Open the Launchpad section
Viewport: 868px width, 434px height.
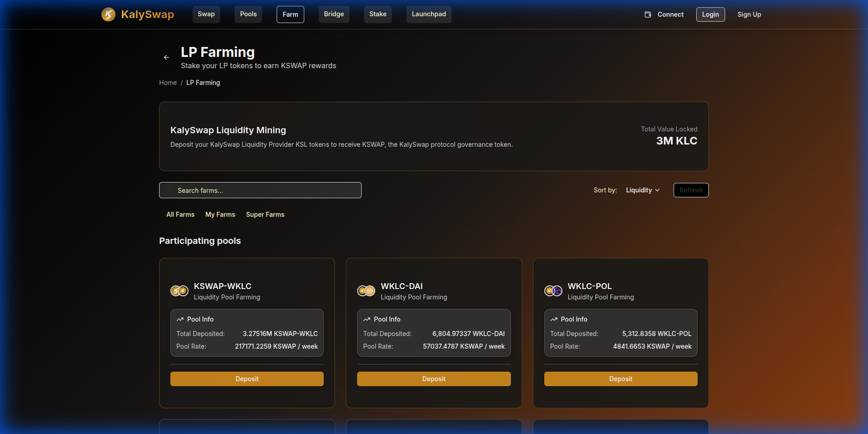pos(429,14)
